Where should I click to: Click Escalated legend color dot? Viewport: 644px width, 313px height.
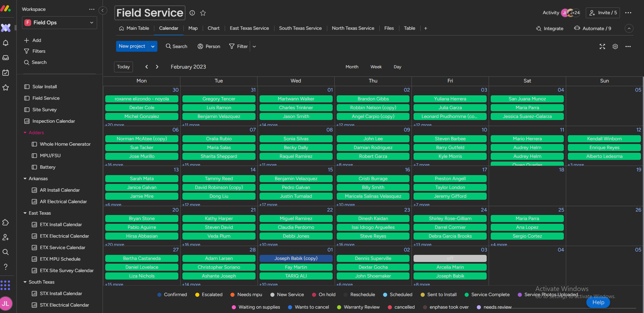click(x=197, y=295)
